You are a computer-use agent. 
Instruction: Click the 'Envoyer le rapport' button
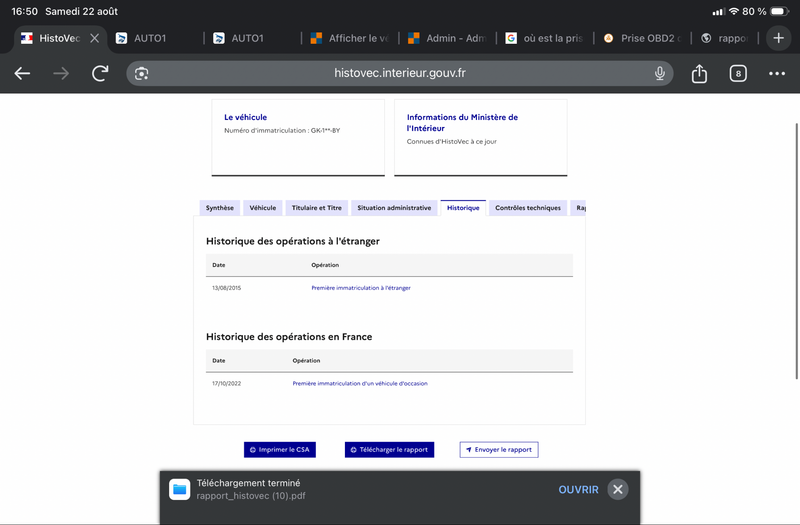(499, 449)
